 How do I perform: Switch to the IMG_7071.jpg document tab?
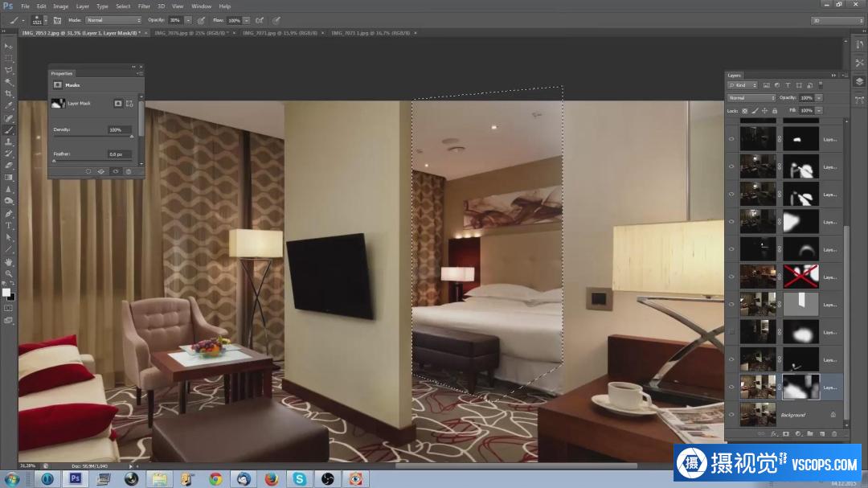coord(280,33)
